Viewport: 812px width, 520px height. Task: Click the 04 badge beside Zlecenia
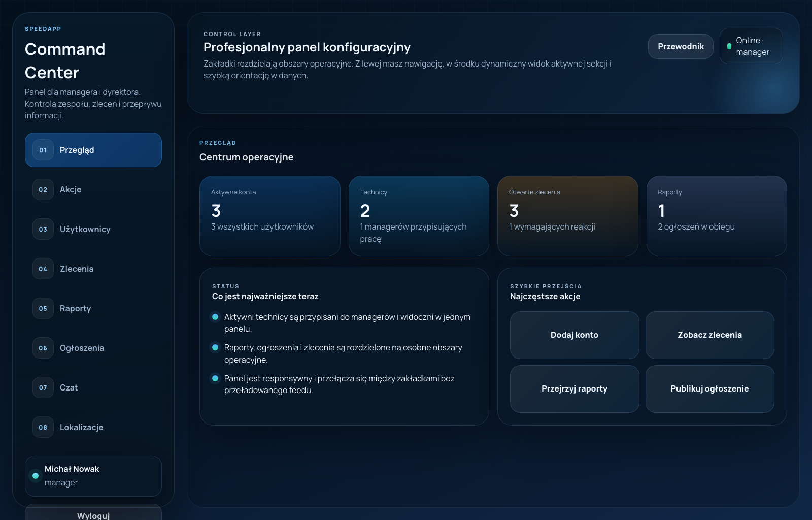pos(43,269)
